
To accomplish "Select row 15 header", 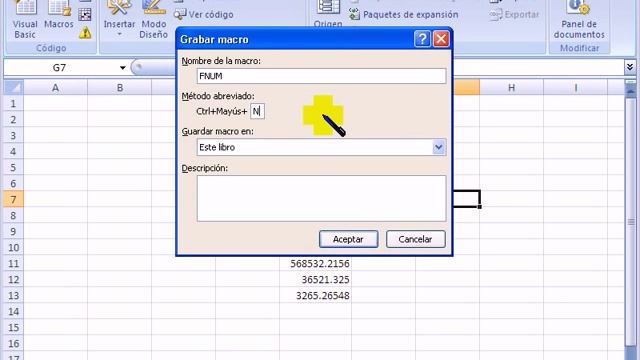I will coord(13,327).
